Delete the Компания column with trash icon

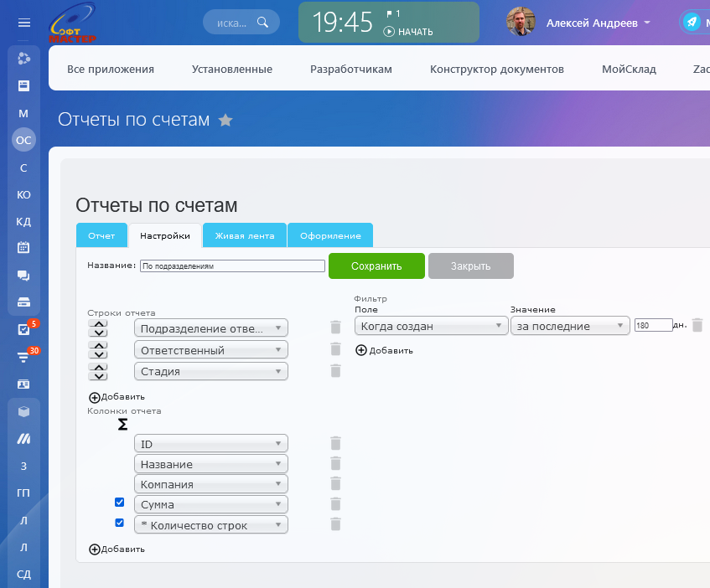(x=335, y=483)
